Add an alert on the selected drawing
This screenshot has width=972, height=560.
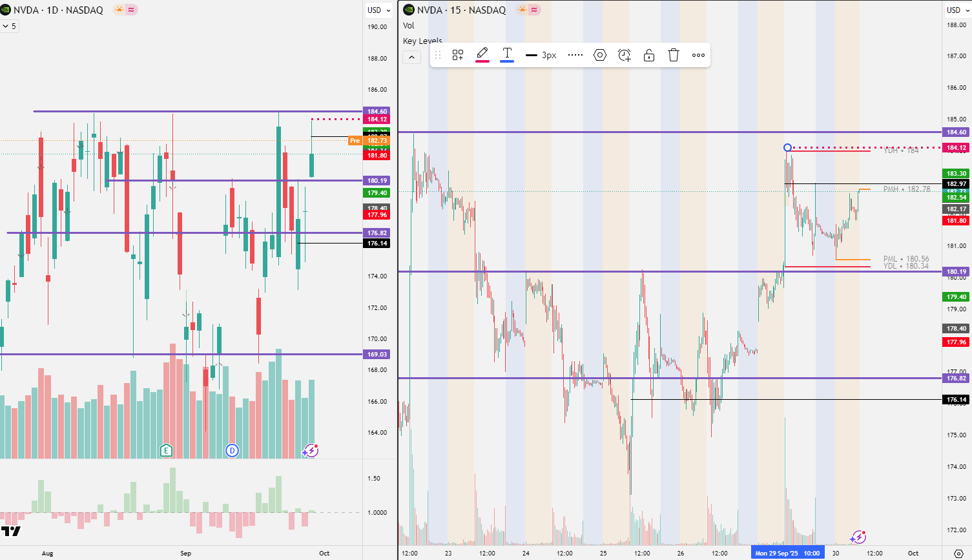tap(625, 55)
